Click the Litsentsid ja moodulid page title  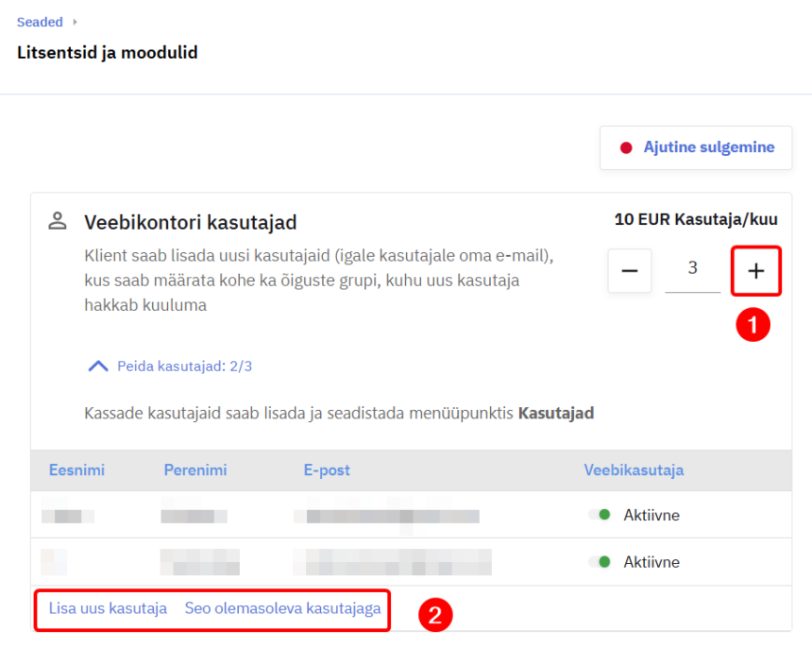coord(107,53)
